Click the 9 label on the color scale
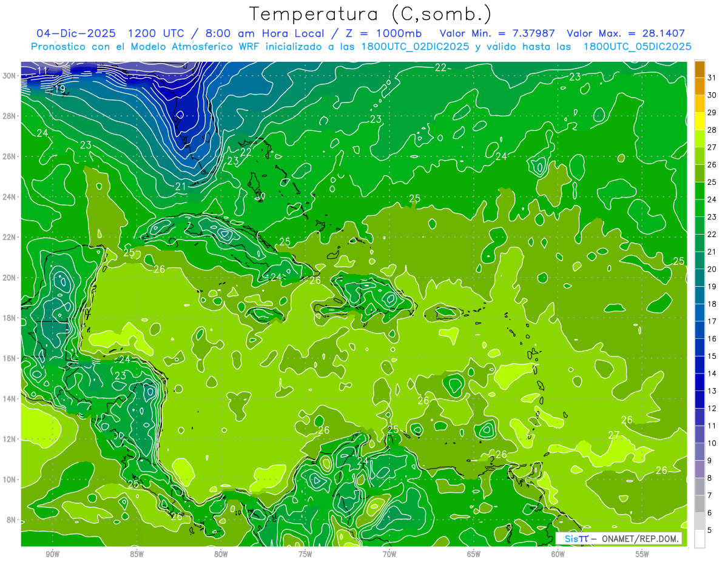Screen dimensions: 728x562 pyautogui.click(x=709, y=461)
